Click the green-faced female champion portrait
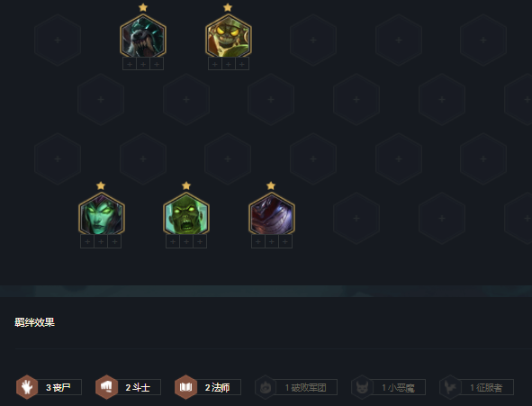The height and width of the screenshot is (406, 532). pos(102,215)
